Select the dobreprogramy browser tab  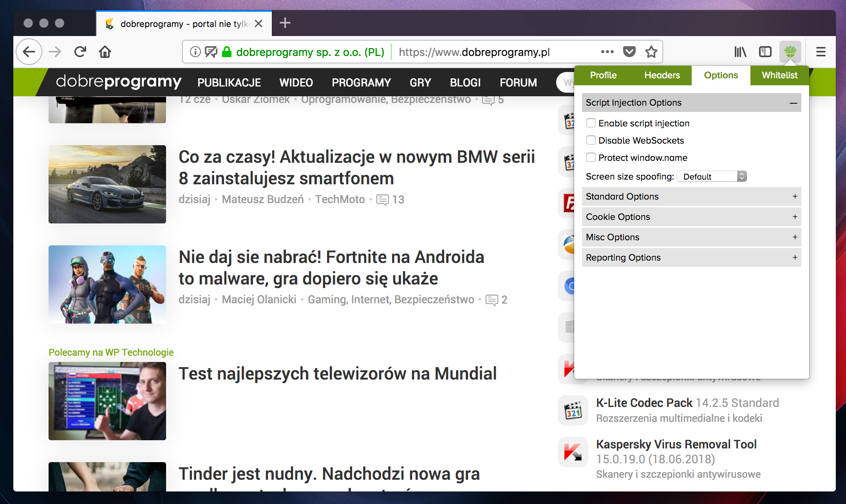(x=184, y=23)
